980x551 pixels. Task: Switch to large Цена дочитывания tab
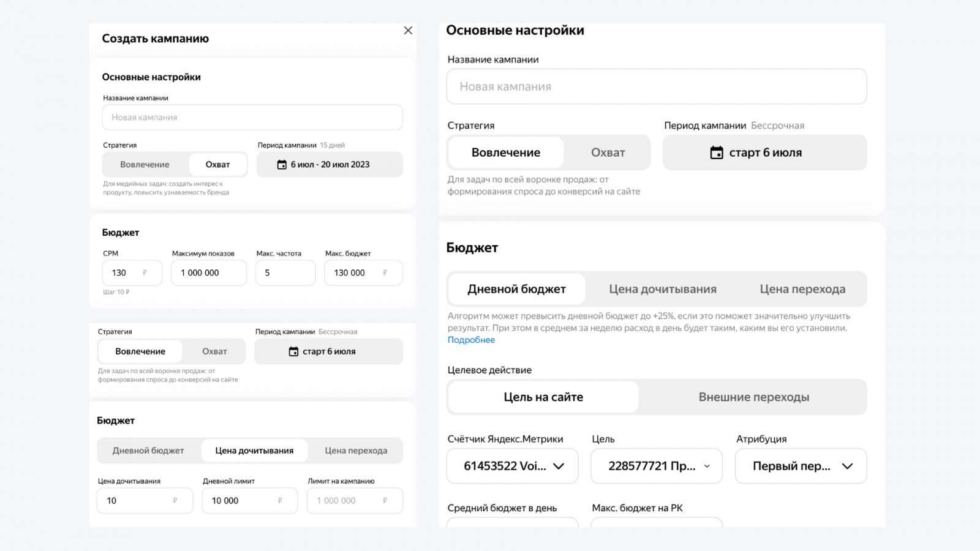click(x=662, y=289)
